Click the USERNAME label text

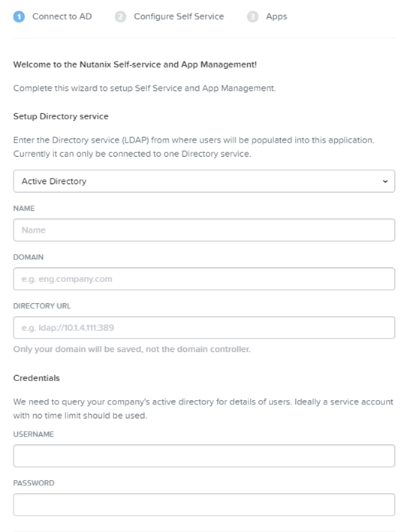(x=33, y=434)
